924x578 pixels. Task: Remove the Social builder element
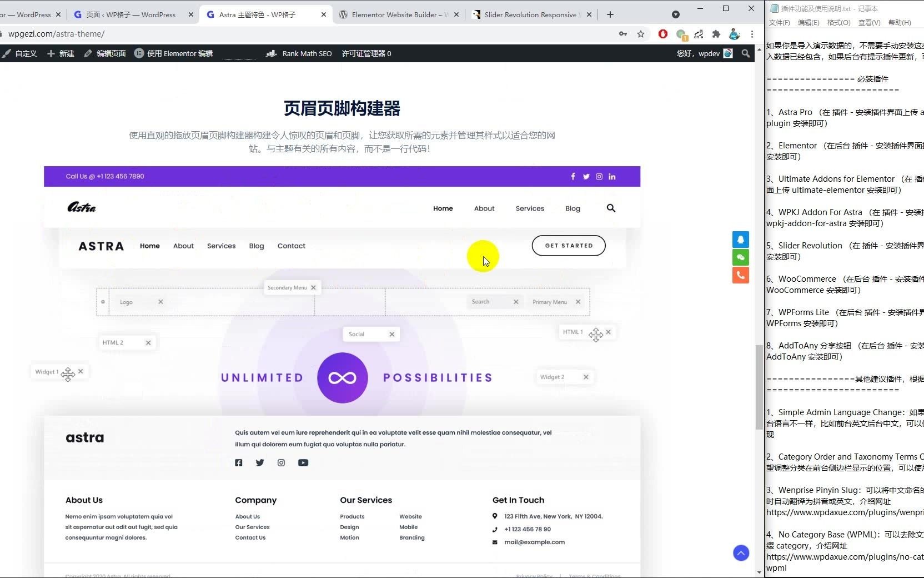coord(392,334)
